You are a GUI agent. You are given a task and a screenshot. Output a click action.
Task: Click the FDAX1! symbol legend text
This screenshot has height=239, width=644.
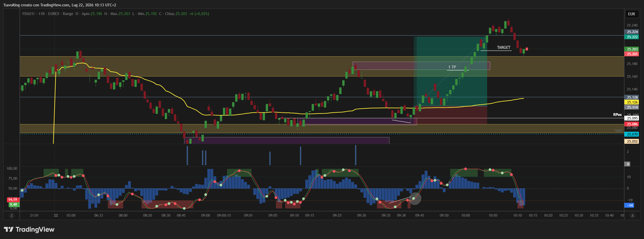[x=28, y=14]
